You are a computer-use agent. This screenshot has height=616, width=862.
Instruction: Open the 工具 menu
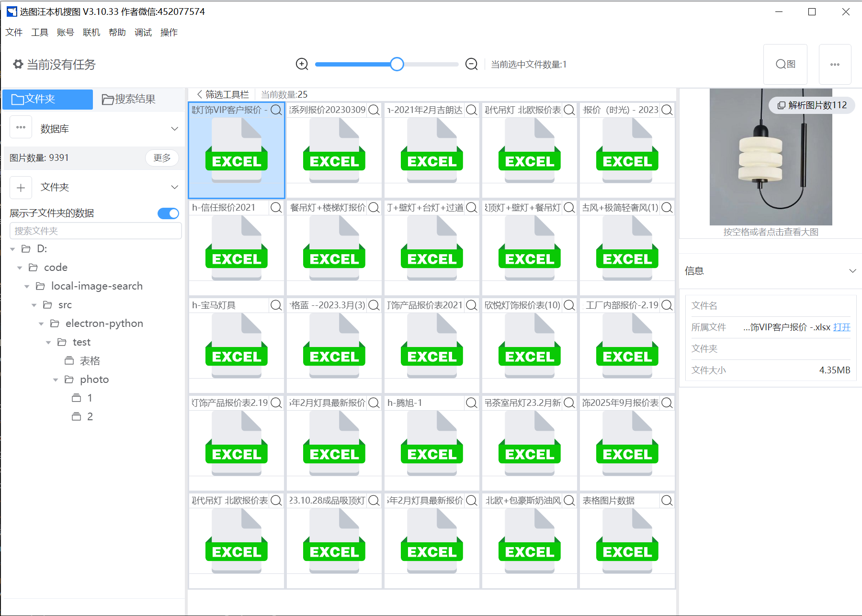tap(40, 32)
